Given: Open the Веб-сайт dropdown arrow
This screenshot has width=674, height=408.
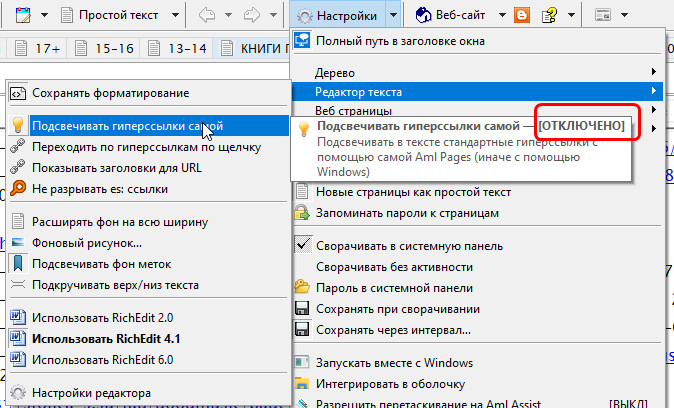Looking at the screenshot, I should pos(502,15).
